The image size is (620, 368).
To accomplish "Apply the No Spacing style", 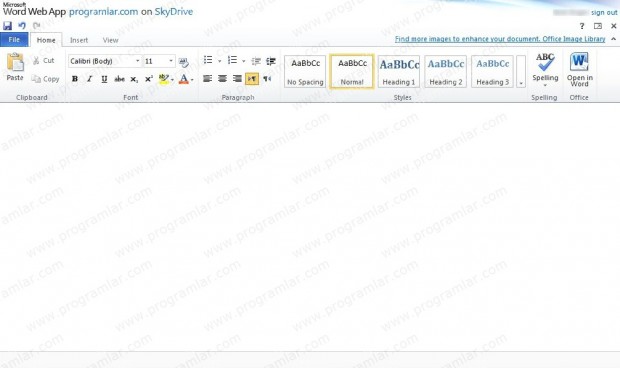I will pos(305,72).
